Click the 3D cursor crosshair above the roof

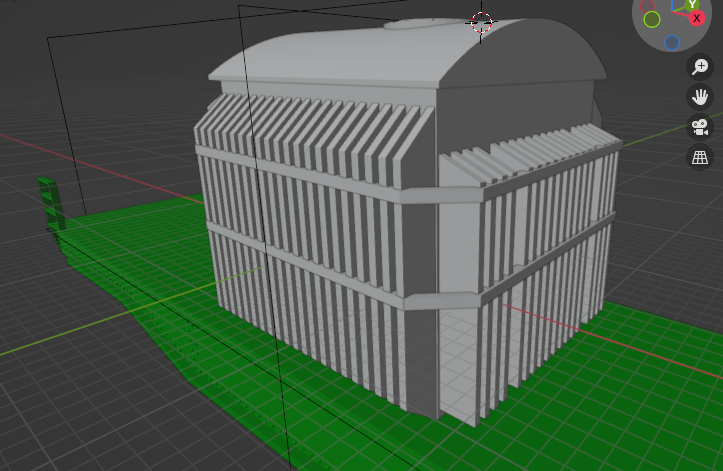481,22
